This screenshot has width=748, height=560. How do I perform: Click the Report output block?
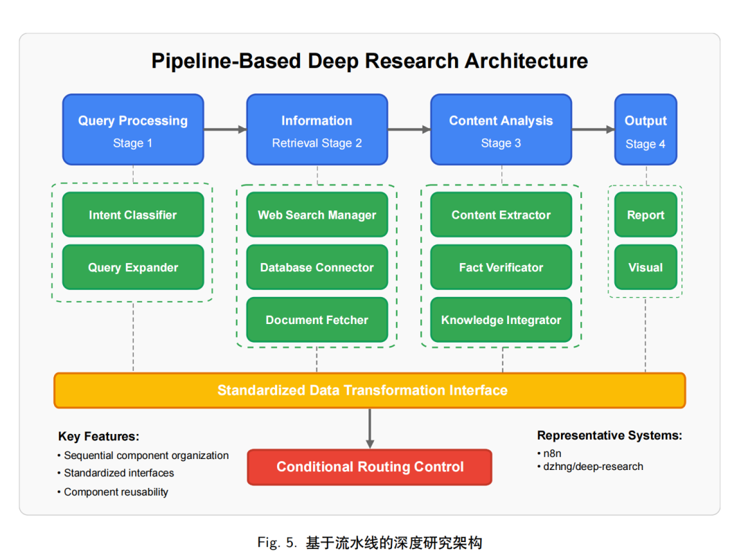645,215
